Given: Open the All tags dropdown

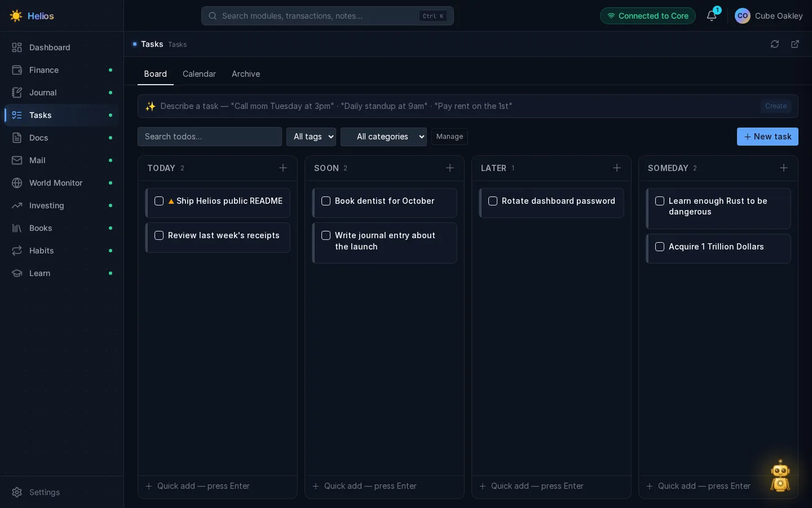Looking at the screenshot, I should click(x=311, y=137).
